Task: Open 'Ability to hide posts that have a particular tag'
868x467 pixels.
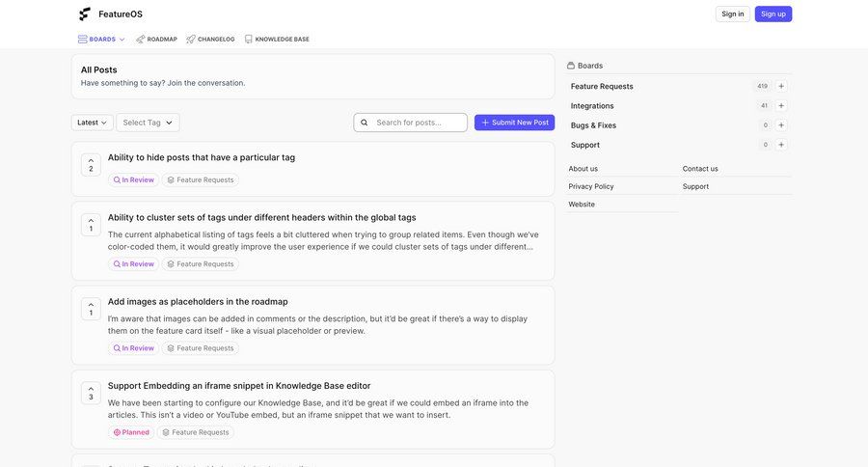Action: tap(202, 157)
